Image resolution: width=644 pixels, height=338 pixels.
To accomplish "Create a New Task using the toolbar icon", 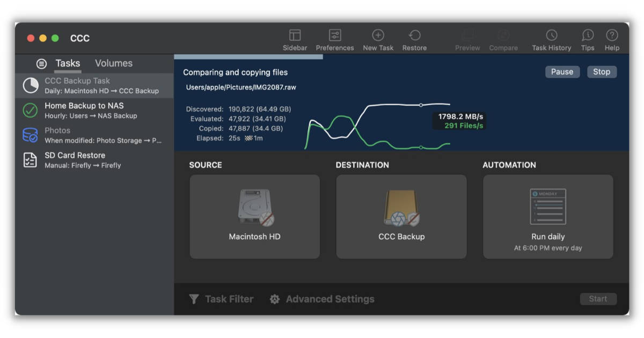I will (x=378, y=39).
